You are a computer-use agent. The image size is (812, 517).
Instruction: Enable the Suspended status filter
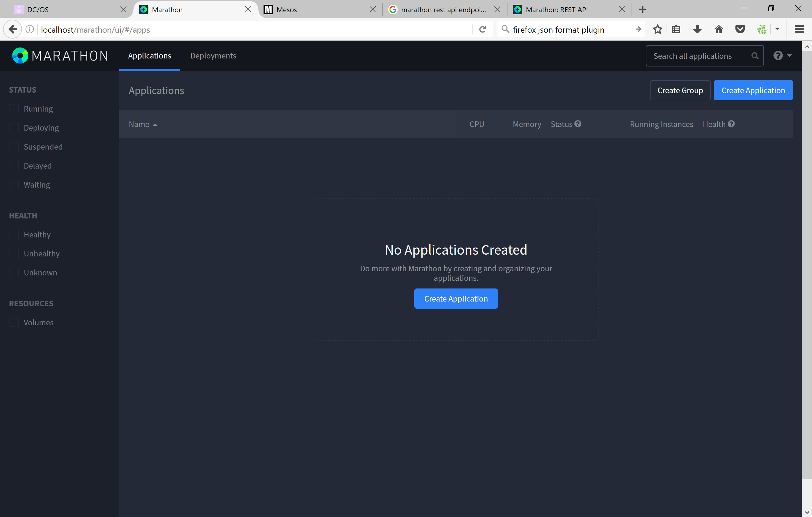click(14, 147)
